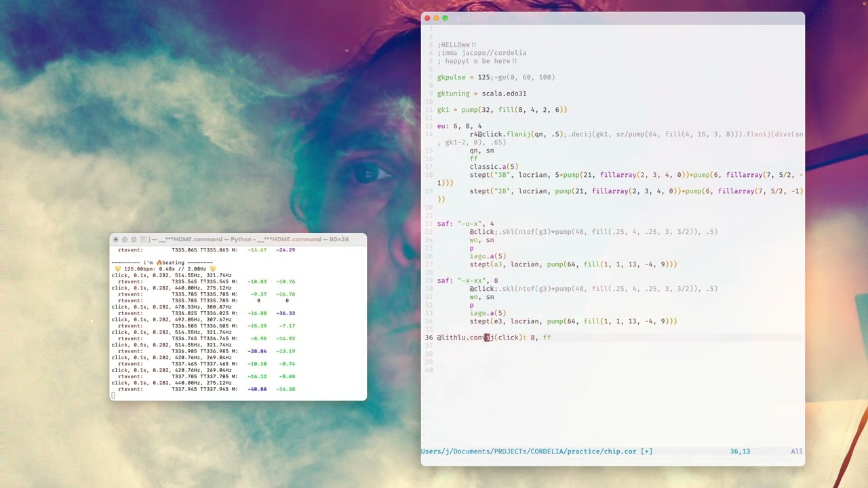The height and width of the screenshot is (488, 868).
Task: Minimize the Python terminal window
Action: pyautogui.click(x=124, y=239)
